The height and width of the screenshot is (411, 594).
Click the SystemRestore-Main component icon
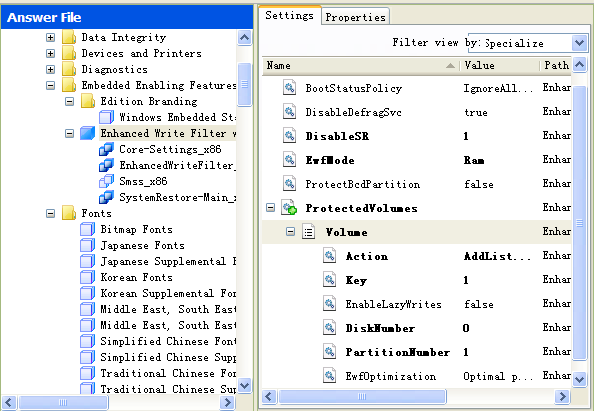point(106,197)
